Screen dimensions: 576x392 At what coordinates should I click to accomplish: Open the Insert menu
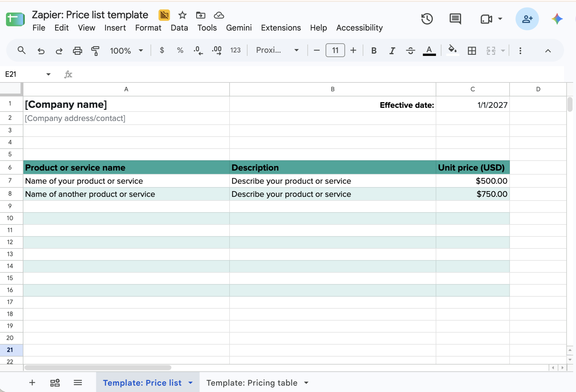click(115, 28)
